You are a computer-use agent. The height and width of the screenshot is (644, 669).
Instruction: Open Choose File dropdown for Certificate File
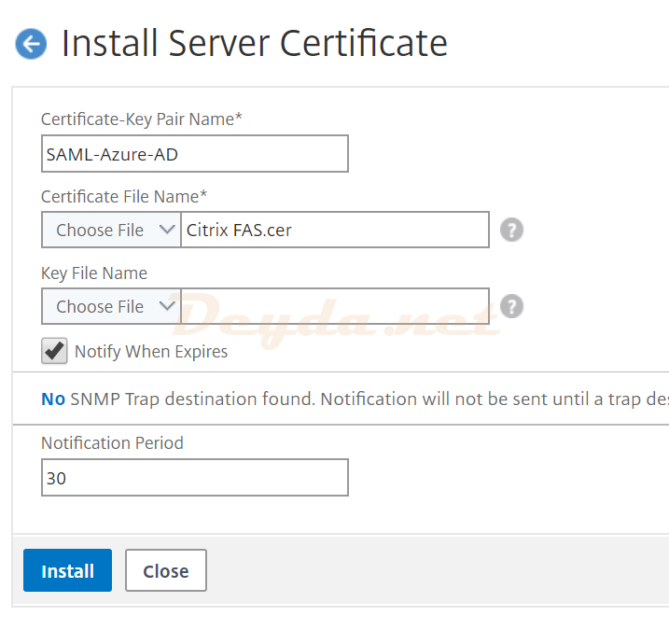[x=111, y=230]
